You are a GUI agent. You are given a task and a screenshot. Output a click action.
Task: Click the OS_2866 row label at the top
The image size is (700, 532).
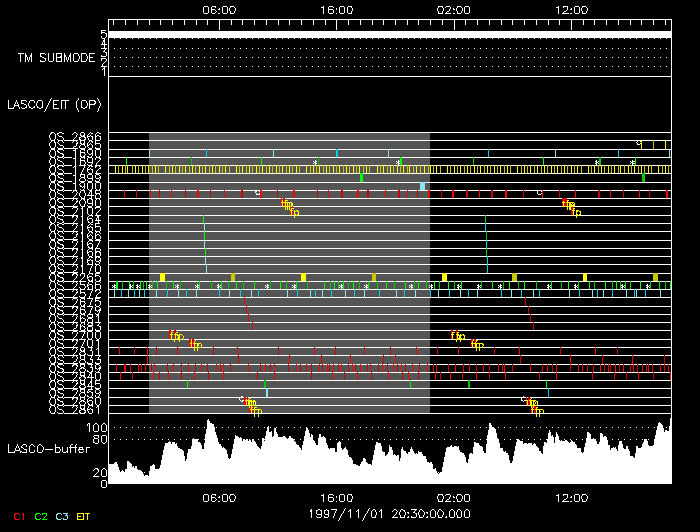[75, 136]
